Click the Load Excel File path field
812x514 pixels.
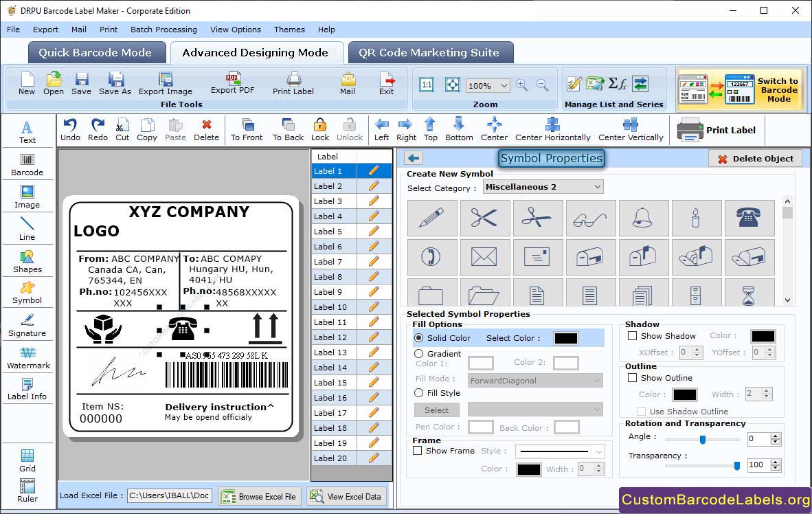click(170, 495)
